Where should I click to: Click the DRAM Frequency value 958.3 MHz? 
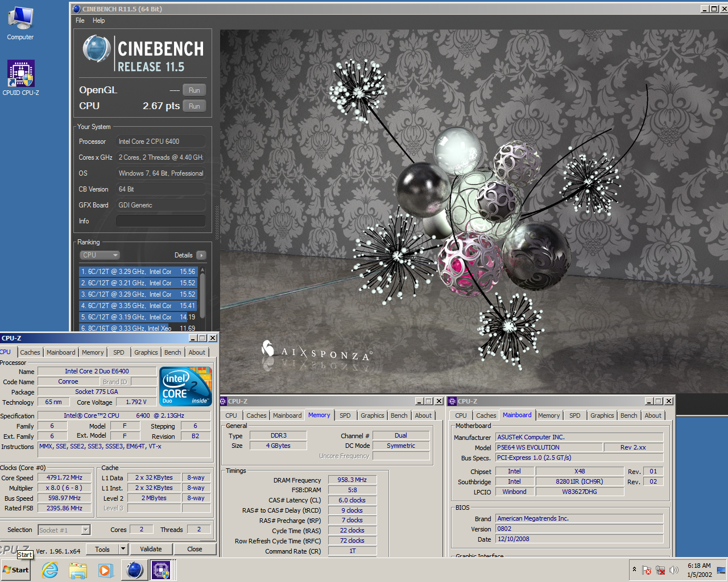pos(352,480)
